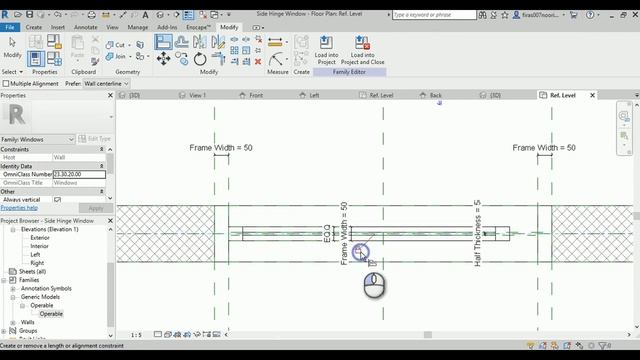Click the Modify arrow tool
Screen dimensions: 640x360
tap(12, 42)
